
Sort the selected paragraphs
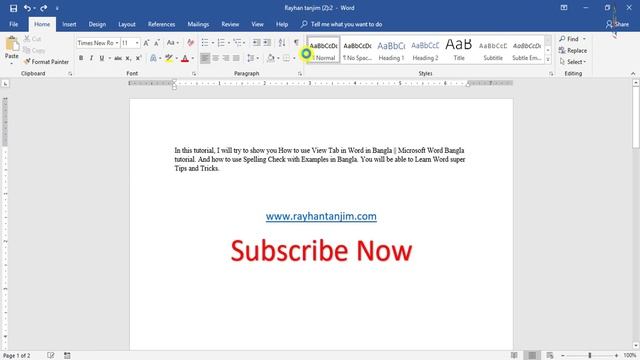point(282,42)
